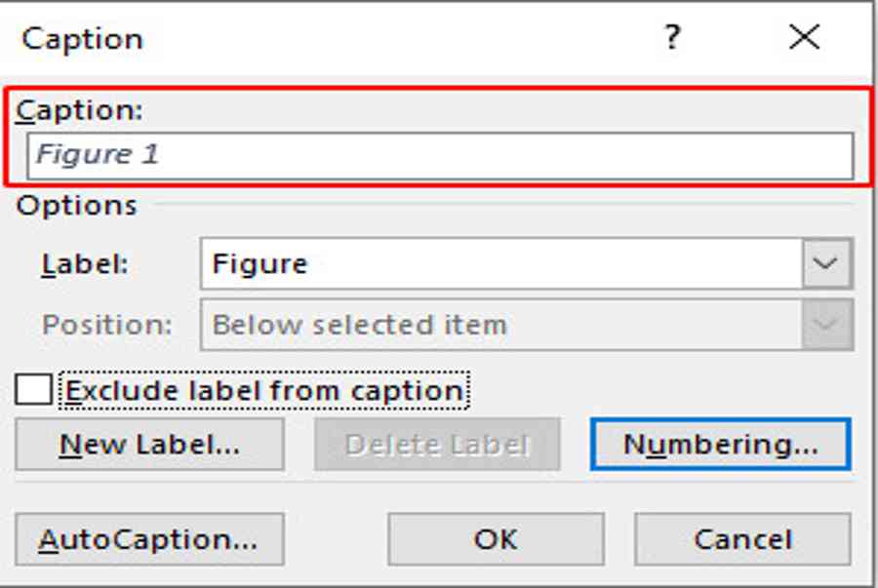Viewport: 878px width, 588px height.
Task: Click the Position: text label
Action: pos(107,325)
